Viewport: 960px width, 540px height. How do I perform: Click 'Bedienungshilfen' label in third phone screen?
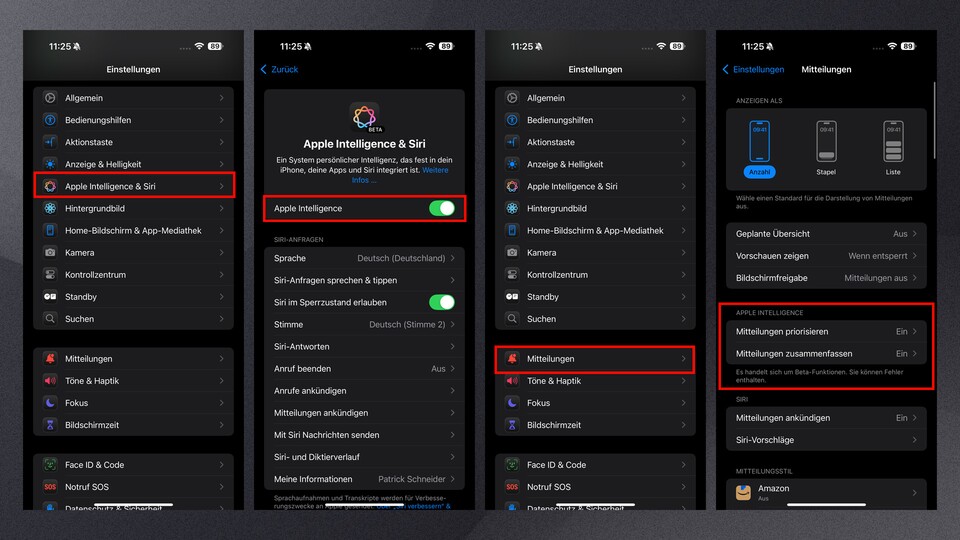pyautogui.click(x=560, y=120)
